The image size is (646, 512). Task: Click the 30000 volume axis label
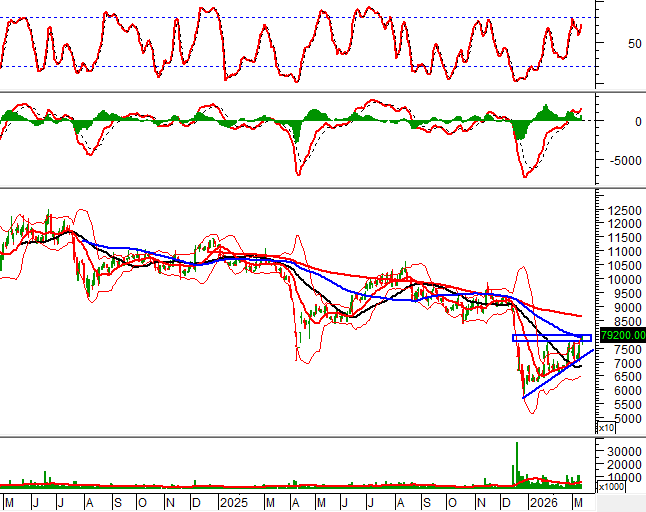622,451
